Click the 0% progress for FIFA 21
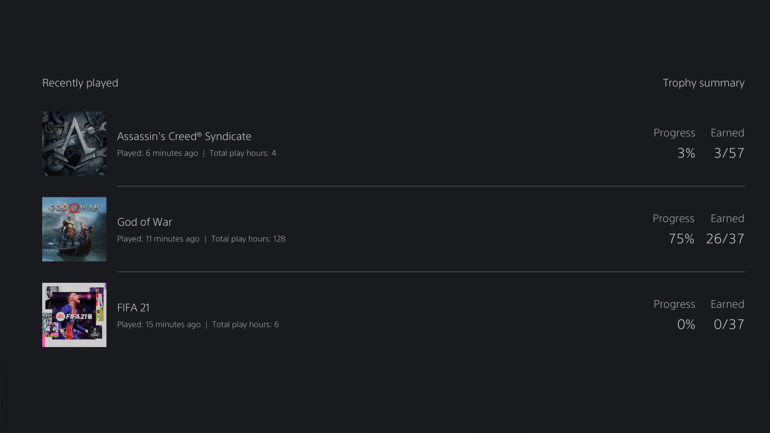 point(686,325)
